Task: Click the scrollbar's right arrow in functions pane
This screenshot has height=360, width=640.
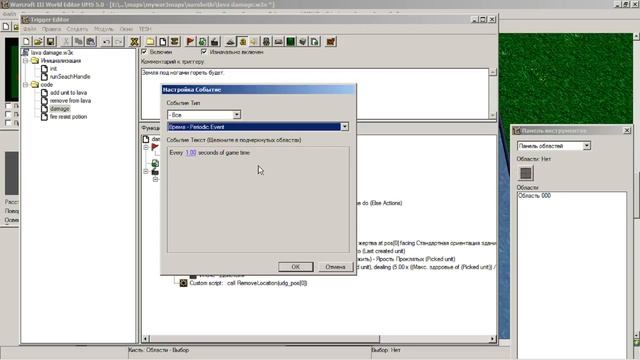Action: [x=492, y=339]
